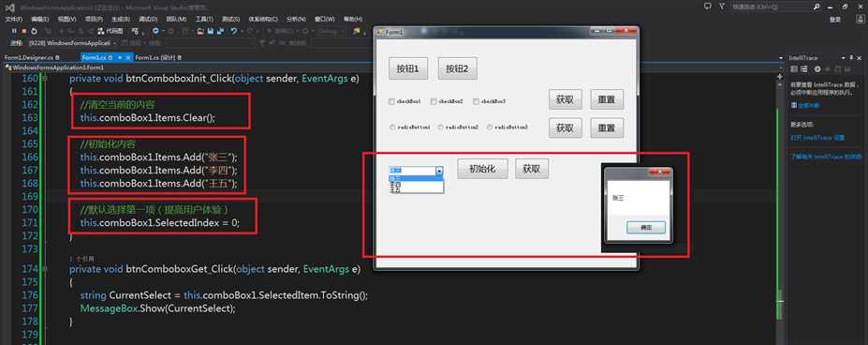
Task: Open the 帮助 menu
Action: [x=353, y=19]
